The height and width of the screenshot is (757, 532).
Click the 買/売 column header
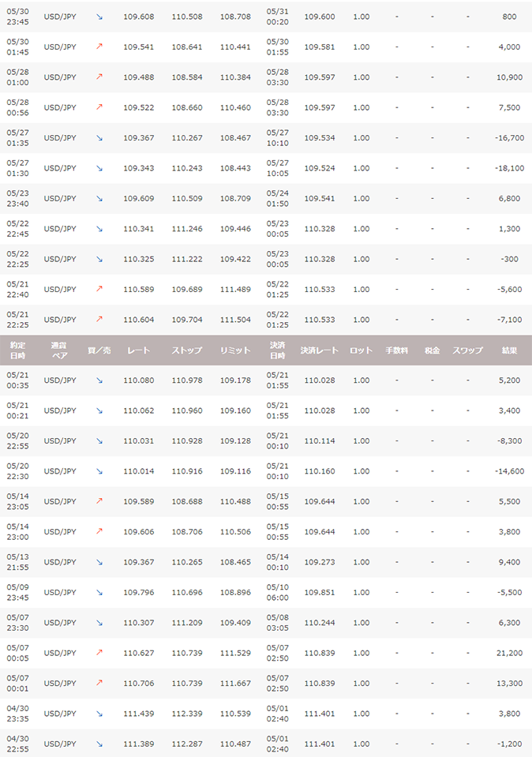pyautogui.click(x=99, y=350)
